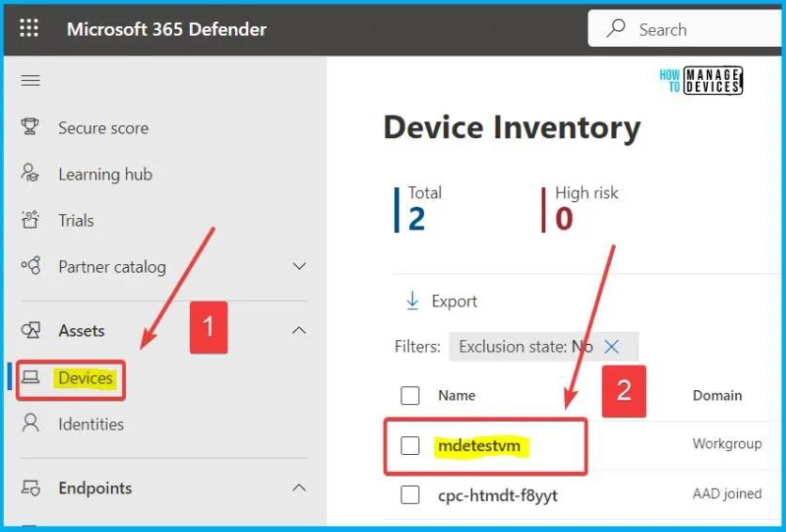Click the Total devices count 2
The width and height of the screenshot is (786, 532).
[x=417, y=219]
